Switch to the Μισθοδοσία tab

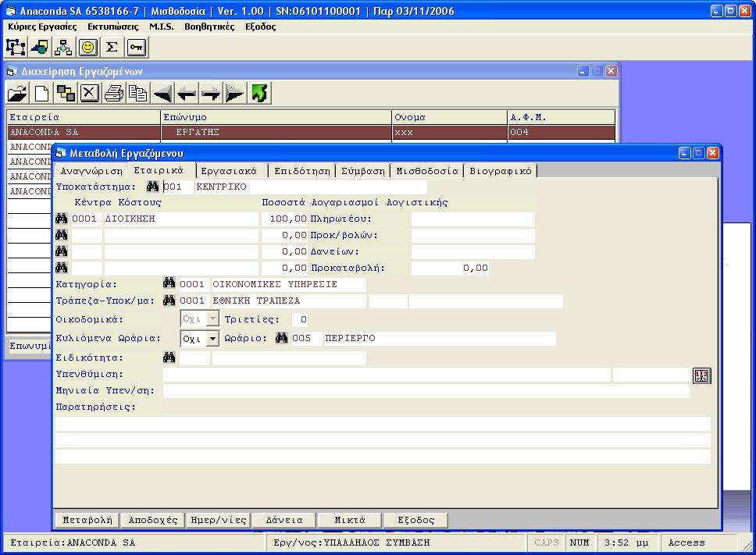coord(427,171)
